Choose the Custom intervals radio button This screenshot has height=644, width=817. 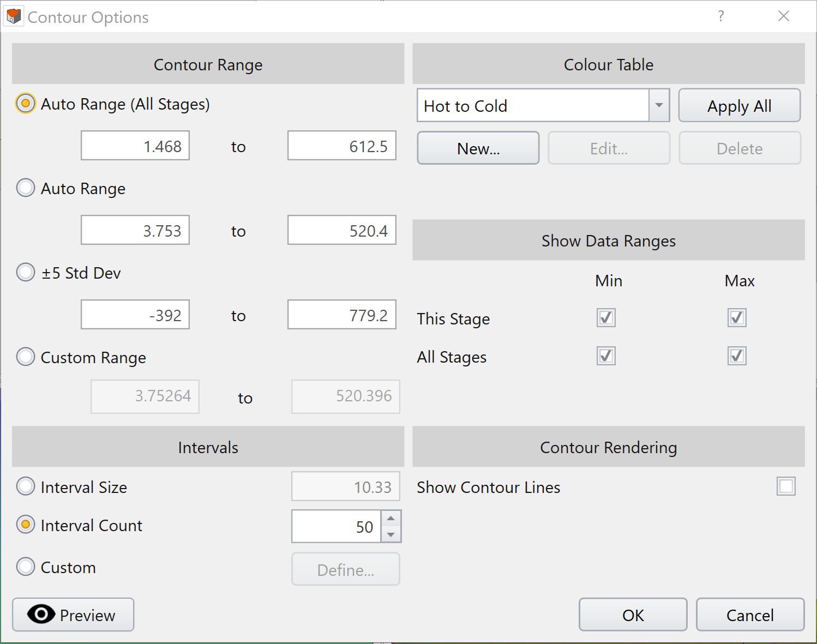point(26,567)
